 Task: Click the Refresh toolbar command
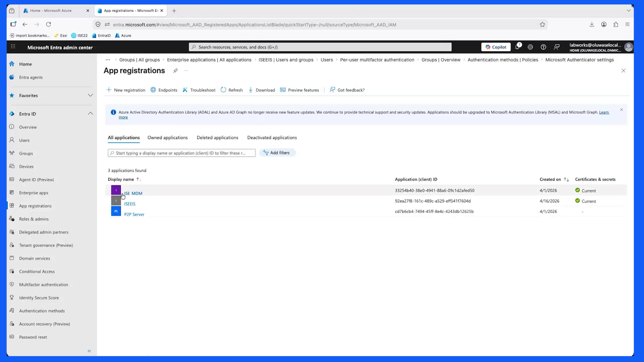tap(232, 90)
